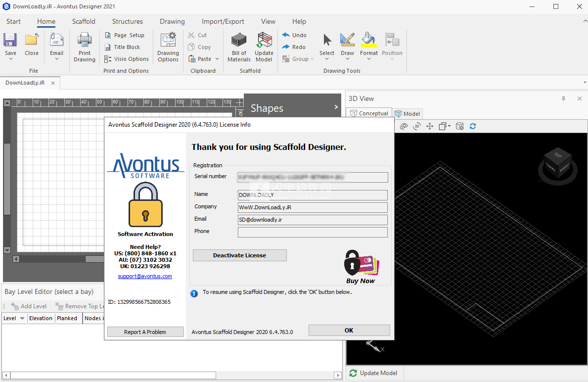The width and height of the screenshot is (588, 382).
Task: Switch to the Model tab in 3D View
Action: 407,114
